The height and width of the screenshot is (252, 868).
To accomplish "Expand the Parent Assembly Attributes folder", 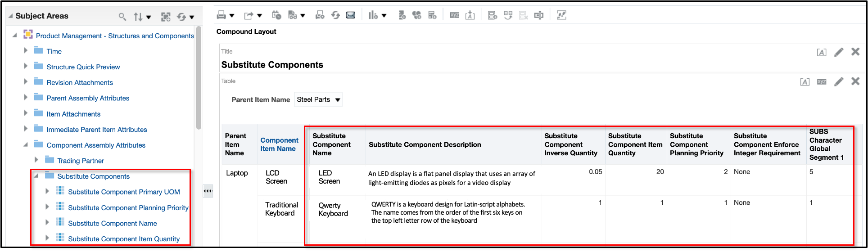I will tap(26, 97).
